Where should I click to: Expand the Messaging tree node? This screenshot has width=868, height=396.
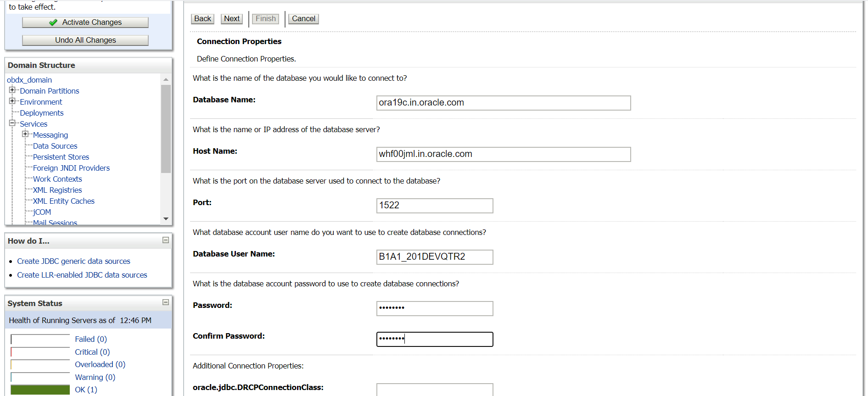pyautogui.click(x=25, y=134)
